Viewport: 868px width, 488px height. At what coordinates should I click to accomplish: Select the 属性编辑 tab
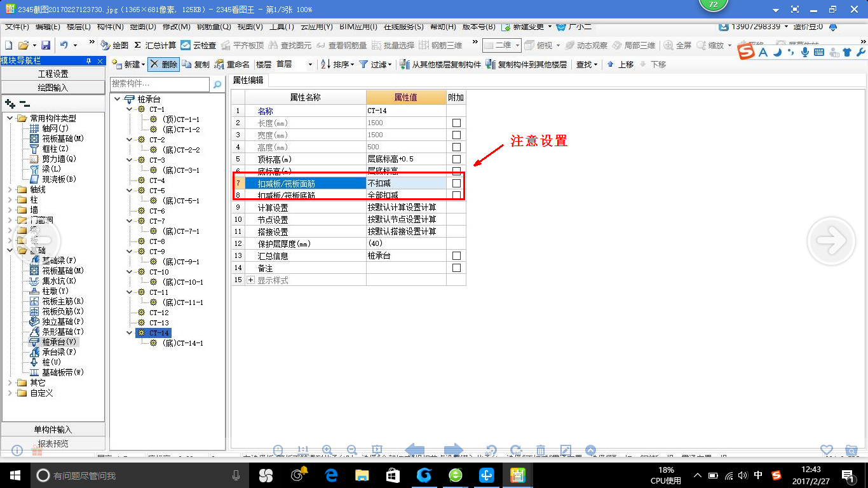(x=248, y=80)
